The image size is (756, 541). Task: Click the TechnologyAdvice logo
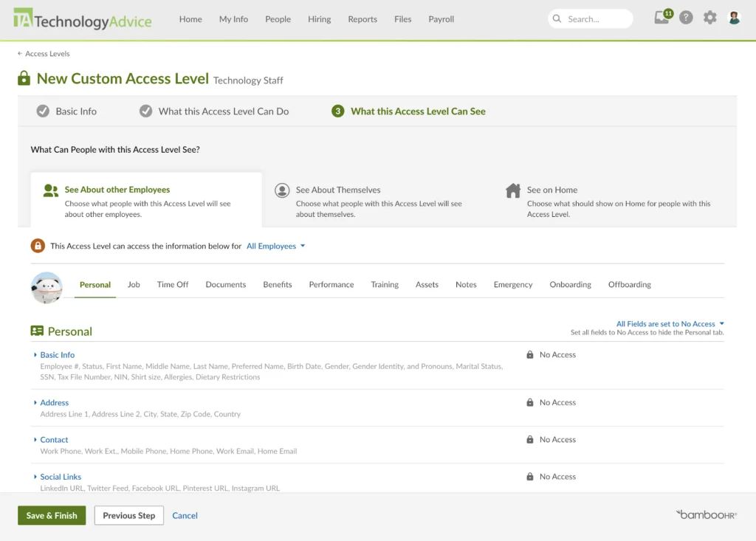coord(83,18)
